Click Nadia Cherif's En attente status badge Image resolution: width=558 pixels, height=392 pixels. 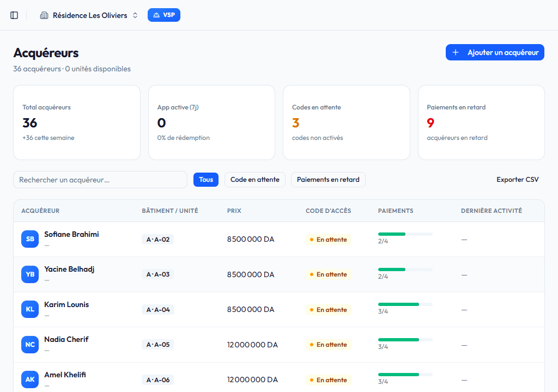329,345
